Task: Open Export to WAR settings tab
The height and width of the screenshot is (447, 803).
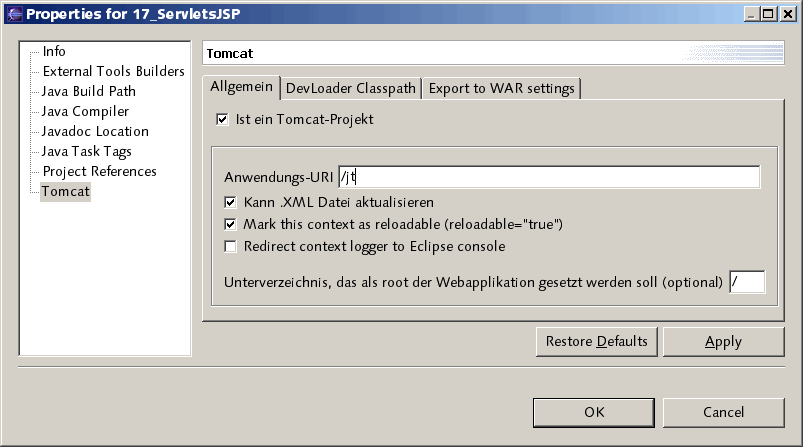Action: pyautogui.click(x=501, y=88)
